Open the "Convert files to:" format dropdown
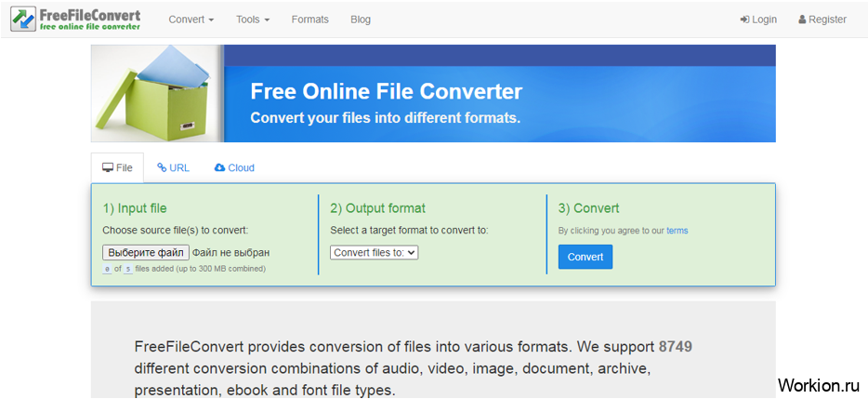Image resolution: width=868 pixels, height=399 pixels. coord(375,252)
